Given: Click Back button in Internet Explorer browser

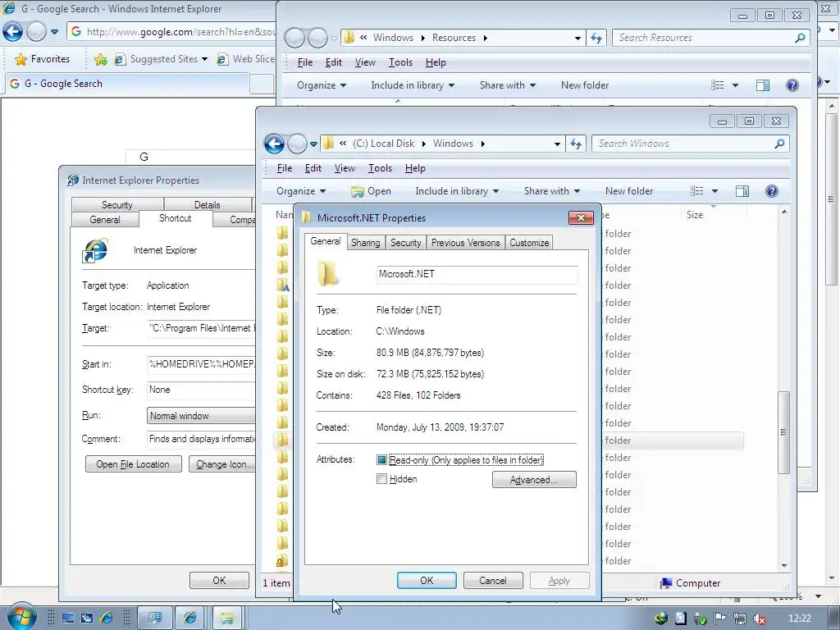Looking at the screenshot, I should click(x=13, y=32).
